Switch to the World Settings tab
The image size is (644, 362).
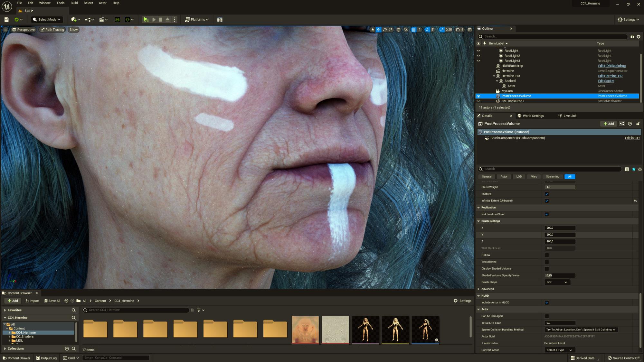[530, 116]
